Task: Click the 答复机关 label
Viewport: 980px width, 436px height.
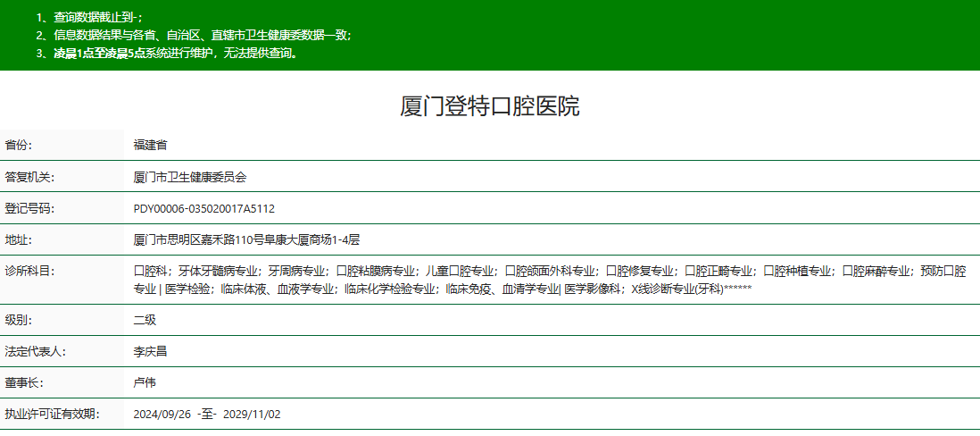Action: (x=30, y=177)
